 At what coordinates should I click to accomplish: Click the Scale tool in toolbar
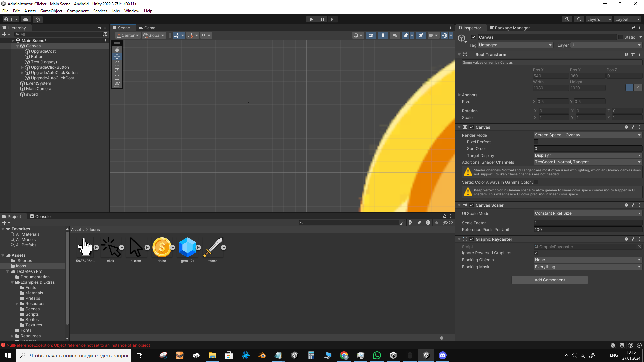point(117,71)
